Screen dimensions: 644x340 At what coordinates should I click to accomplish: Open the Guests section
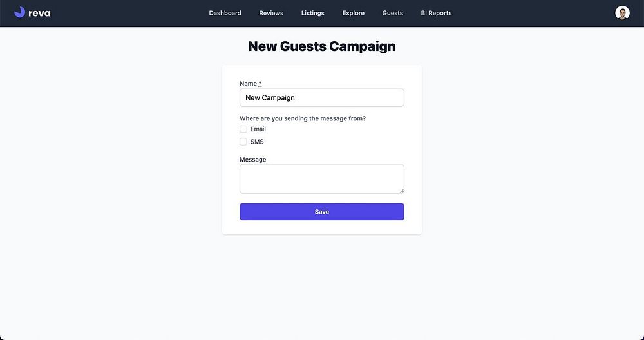point(392,13)
